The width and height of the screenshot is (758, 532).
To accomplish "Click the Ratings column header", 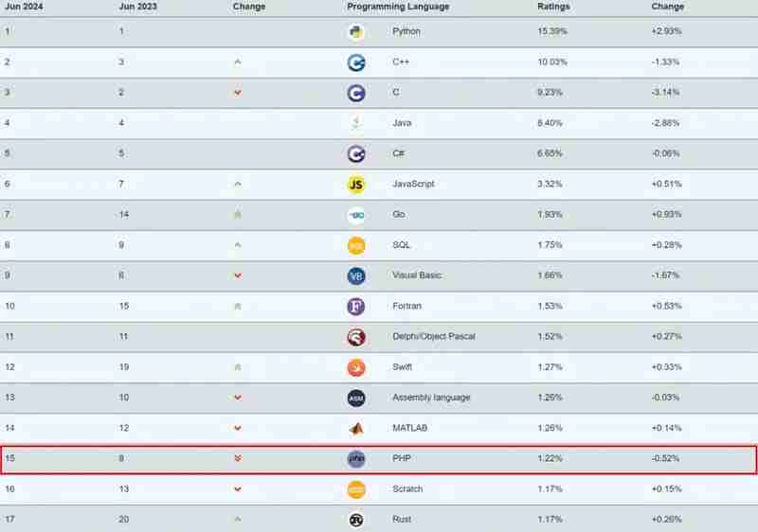I will click(553, 7).
